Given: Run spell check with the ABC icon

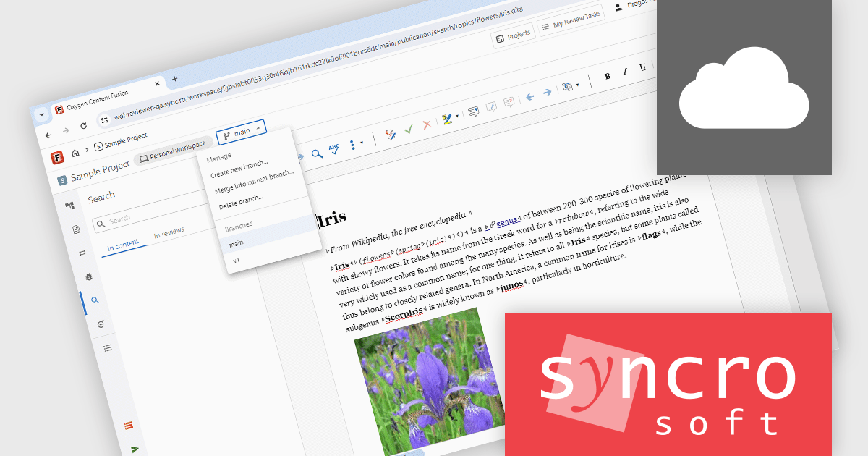Looking at the screenshot, I should tap(333, 149).
